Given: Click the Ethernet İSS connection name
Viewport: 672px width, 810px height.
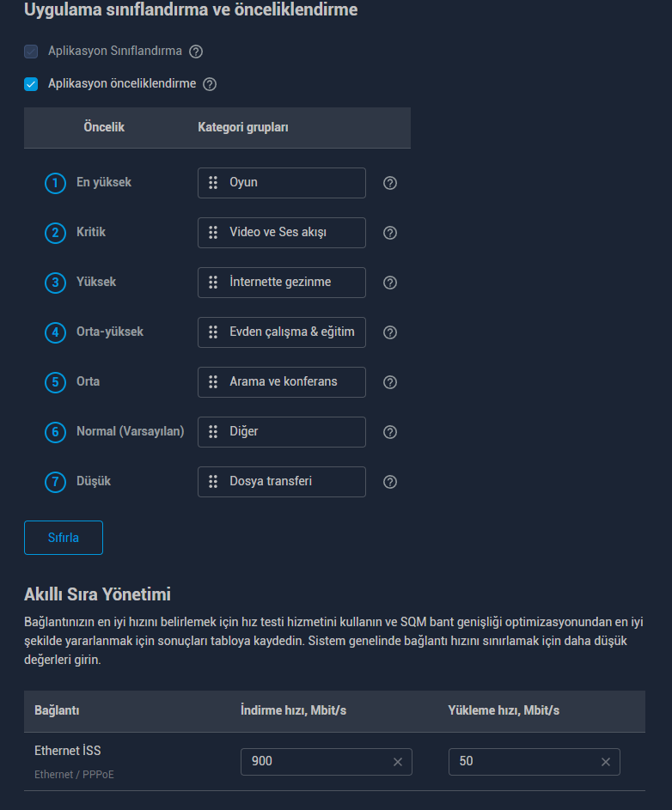Looking at the screenshot, I should coord(68,751).
